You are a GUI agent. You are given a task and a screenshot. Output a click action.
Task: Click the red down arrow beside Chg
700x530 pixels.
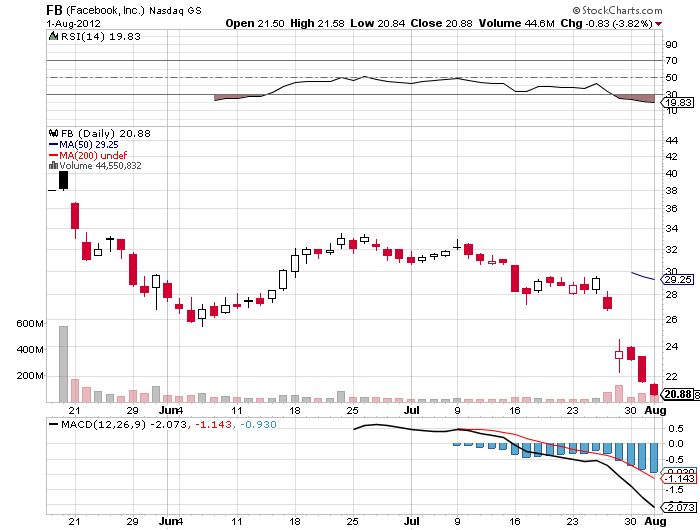[658, 24]
